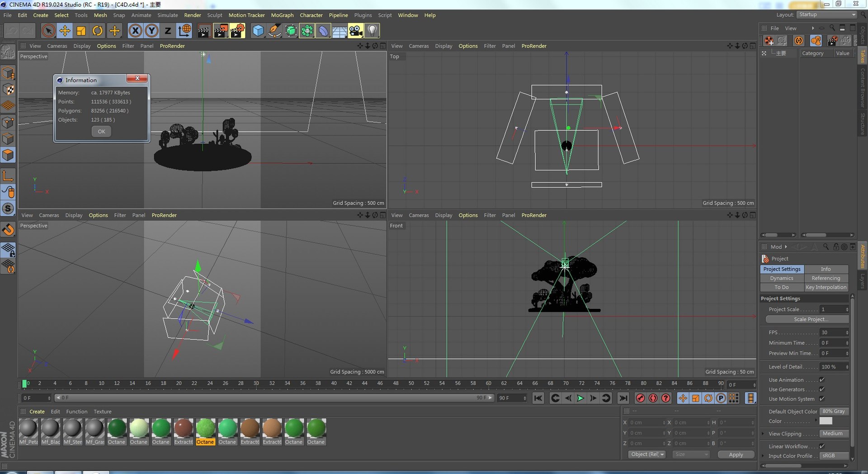Click the project Color swatch

click(x=826, y=421)
